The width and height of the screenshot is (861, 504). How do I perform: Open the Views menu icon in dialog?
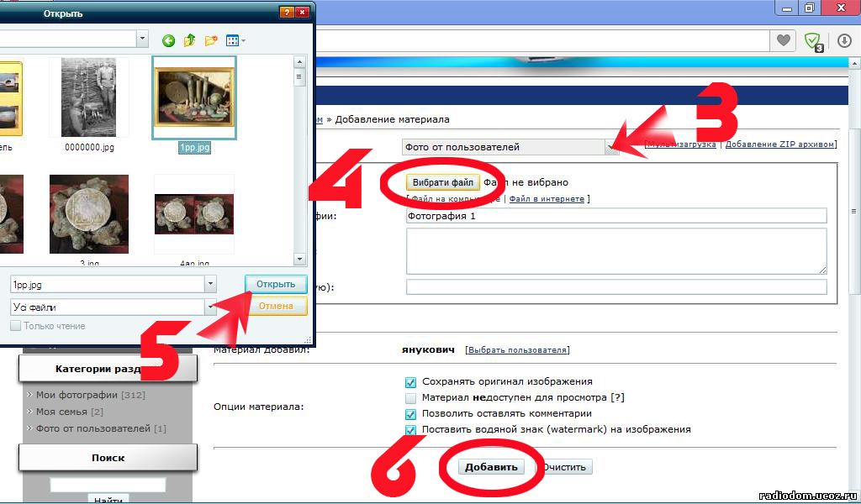pyautogui.click(x=235, y=40)
